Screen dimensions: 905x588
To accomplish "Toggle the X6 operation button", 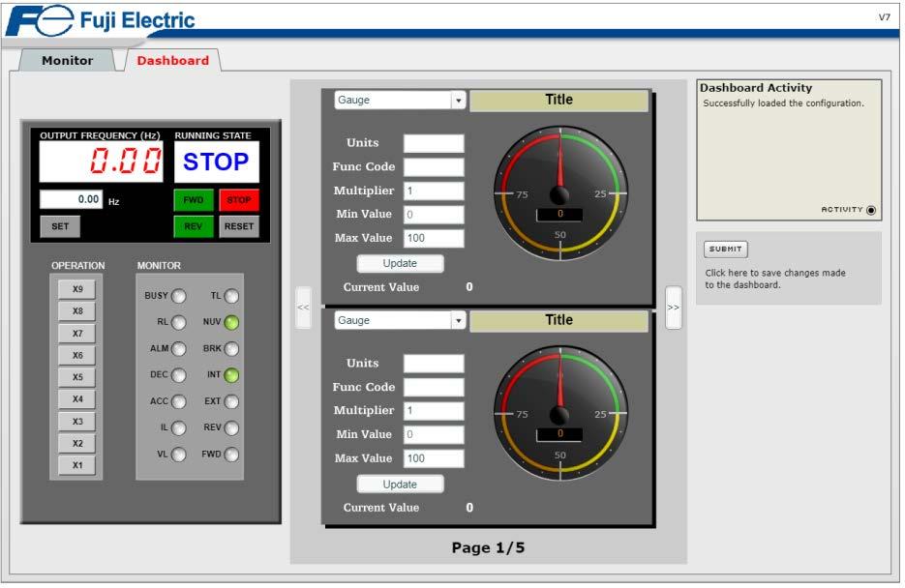I will [x=77, y=355].
